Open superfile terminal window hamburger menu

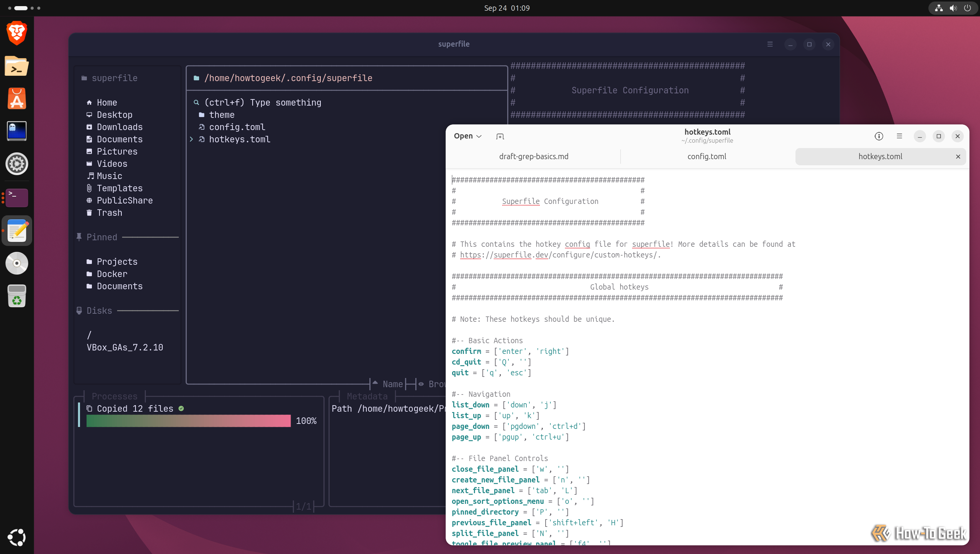coord(770,44)
